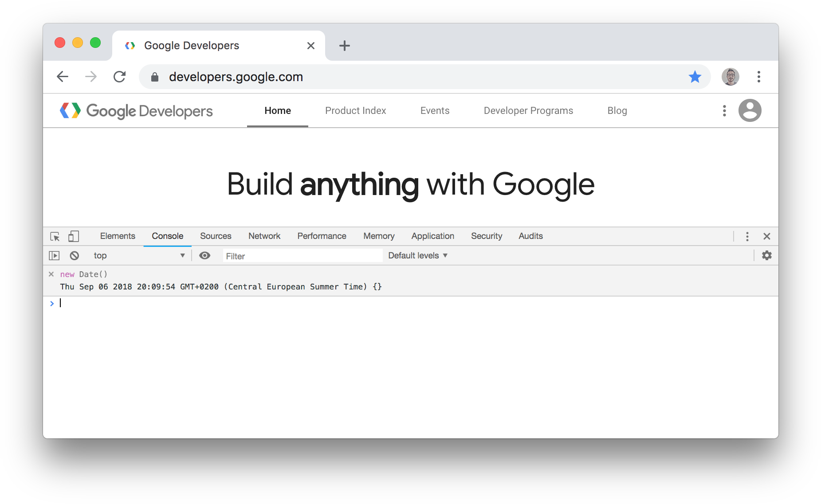Close the Google Developers tab

click(x=311, y=46)
